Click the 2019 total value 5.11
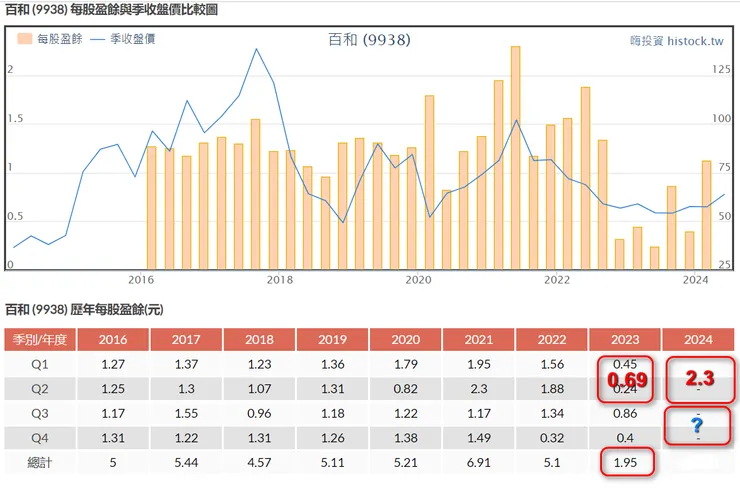This screenshot has height=490, width=740. pos(332,463)
